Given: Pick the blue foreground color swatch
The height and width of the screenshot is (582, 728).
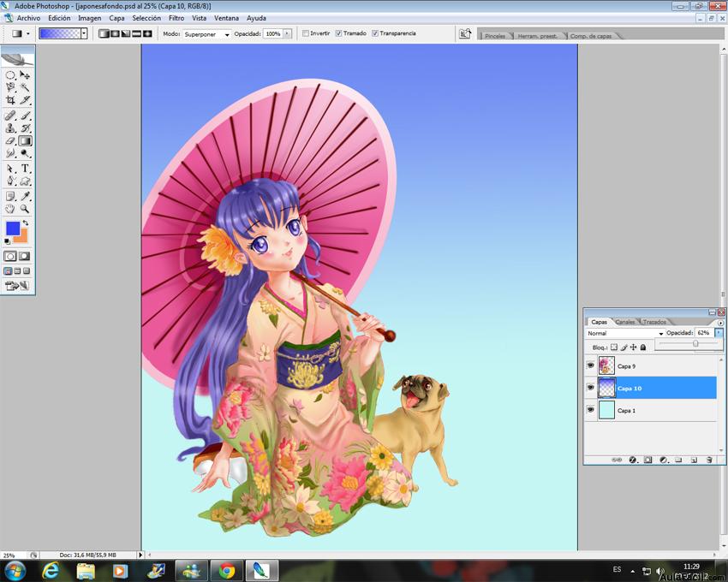Looking at the screenshot, I should (x=12, y=228).
